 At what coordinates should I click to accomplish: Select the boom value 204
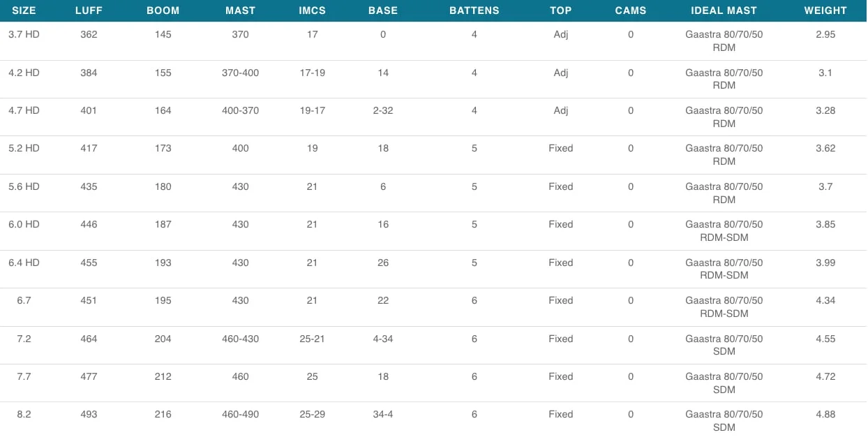[163, 339]
